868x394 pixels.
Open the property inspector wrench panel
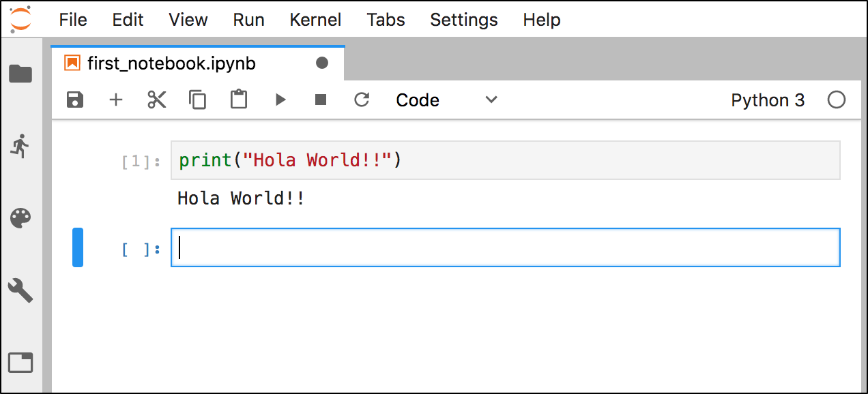(x=20, y=291)
